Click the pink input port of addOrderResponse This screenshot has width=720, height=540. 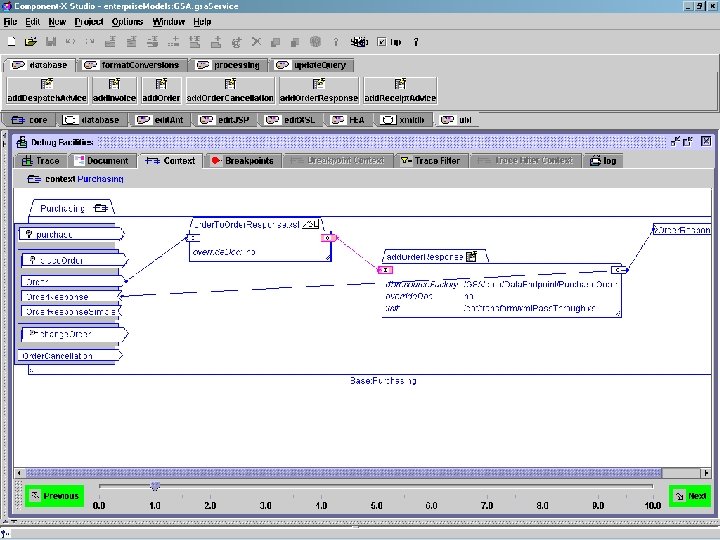click(x=385, y=270)
